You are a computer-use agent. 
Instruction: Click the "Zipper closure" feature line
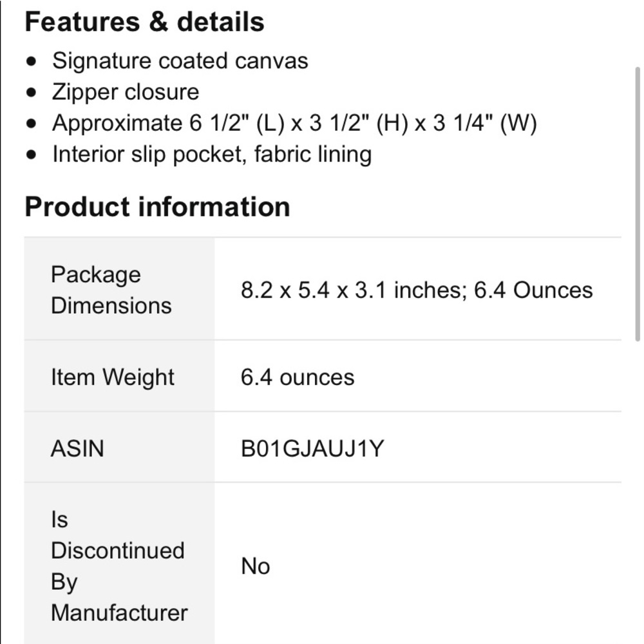(x=125, y=92)
